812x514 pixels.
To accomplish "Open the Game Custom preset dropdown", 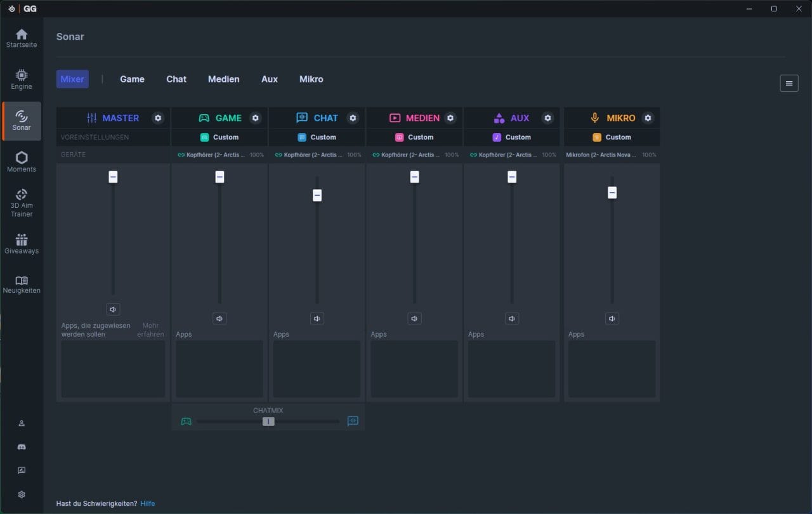I will click(x=219, y=137).
